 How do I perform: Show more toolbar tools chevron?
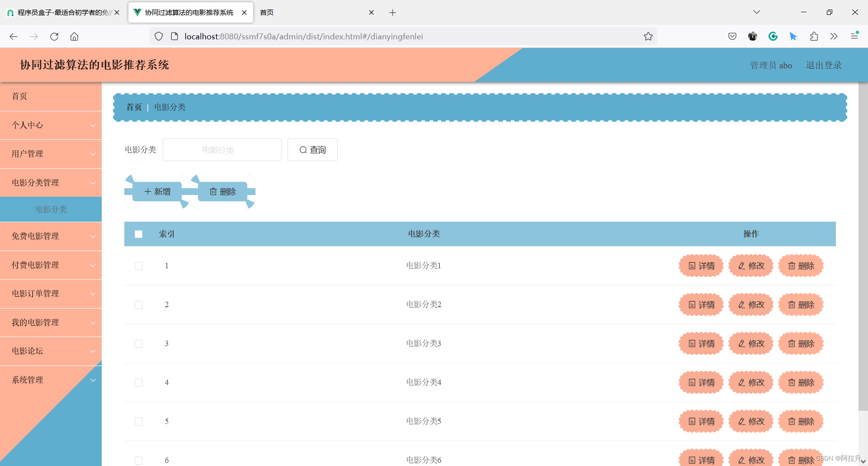pos(834,37)
